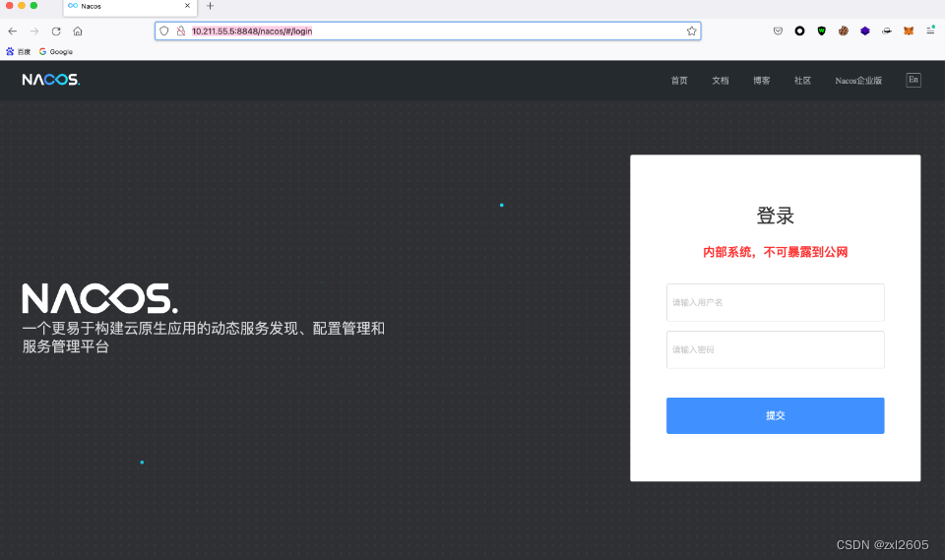
Task: Go back with the browser back arrow
Action: (x=13, y=31)
